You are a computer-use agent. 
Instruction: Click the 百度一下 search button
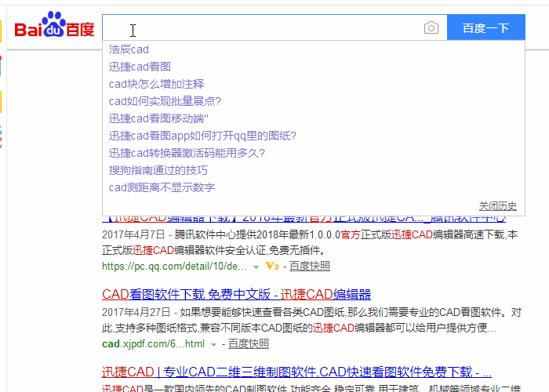point(486,27)
